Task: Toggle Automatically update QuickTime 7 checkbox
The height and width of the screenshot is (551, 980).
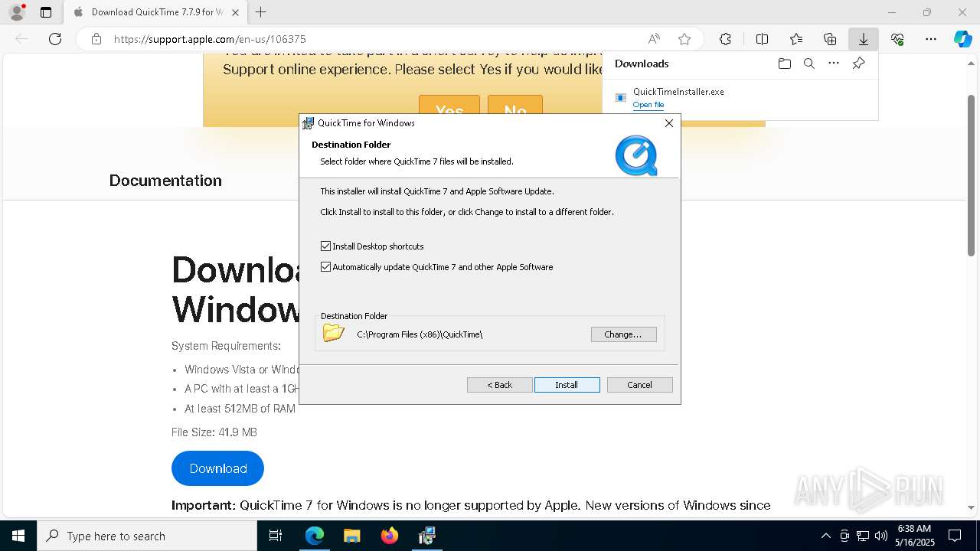Action: coord(325,267)
